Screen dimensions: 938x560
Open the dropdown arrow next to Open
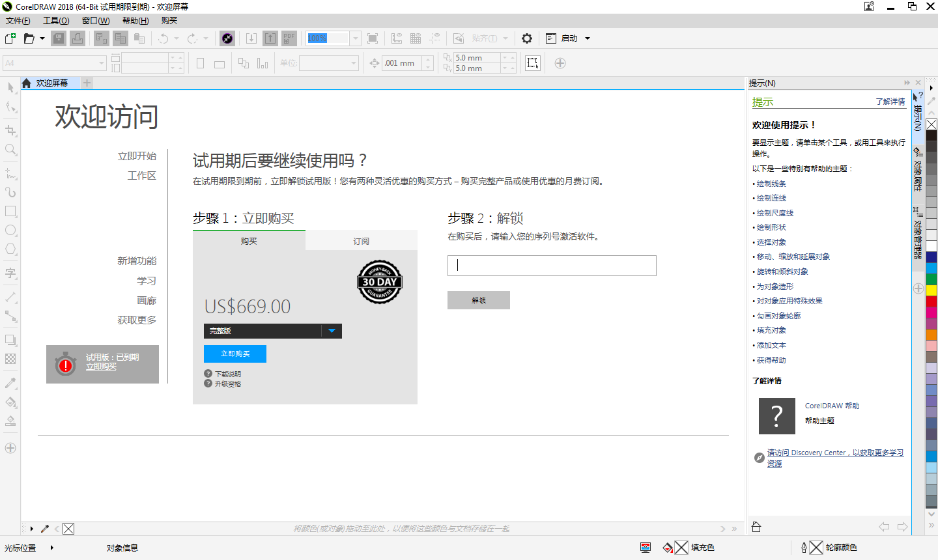click(x=42, y=38)
